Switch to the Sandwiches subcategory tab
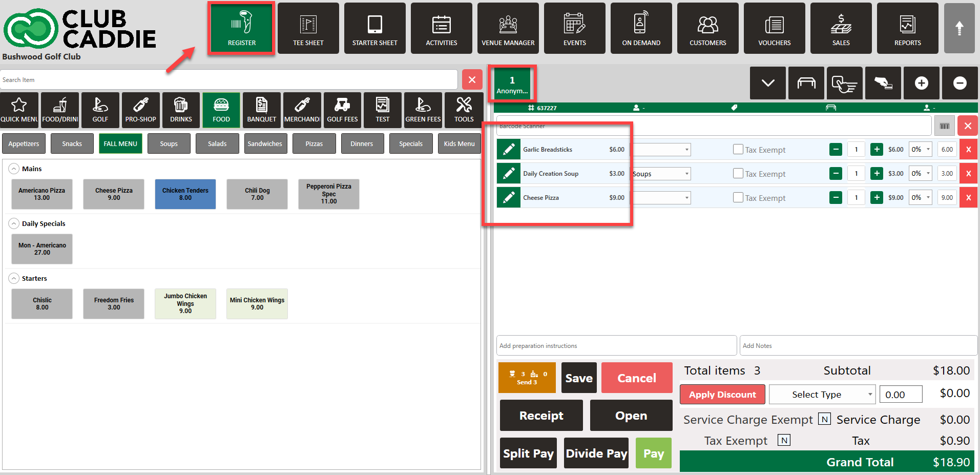The image size is (980, 475). click(x=265, y=144)
